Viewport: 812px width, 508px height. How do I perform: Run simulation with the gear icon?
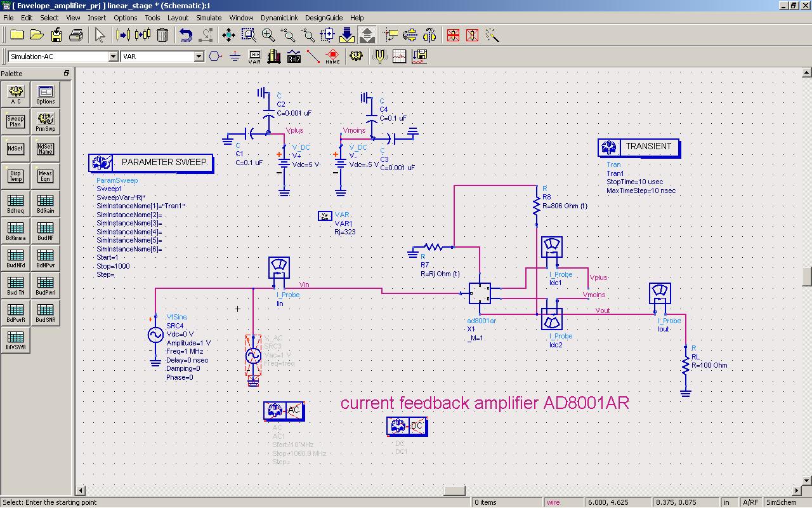[x=356, y=57]
